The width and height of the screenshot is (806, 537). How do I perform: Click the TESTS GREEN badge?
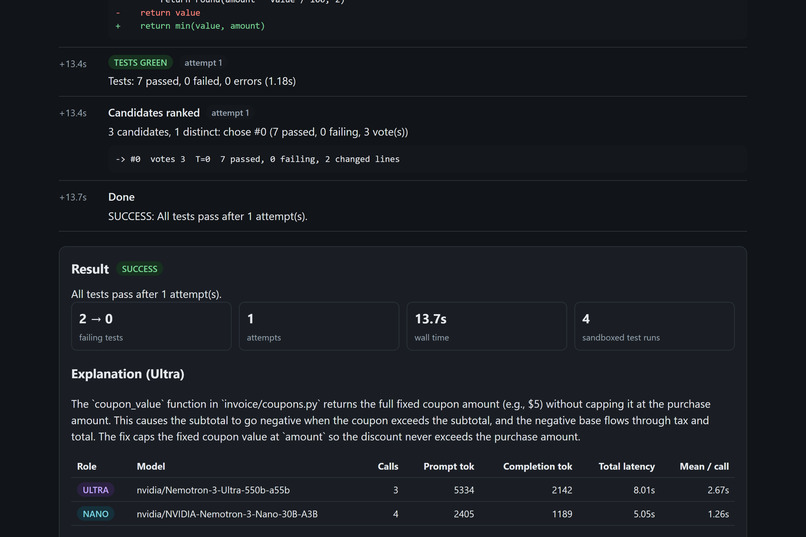tap(140, 63)
